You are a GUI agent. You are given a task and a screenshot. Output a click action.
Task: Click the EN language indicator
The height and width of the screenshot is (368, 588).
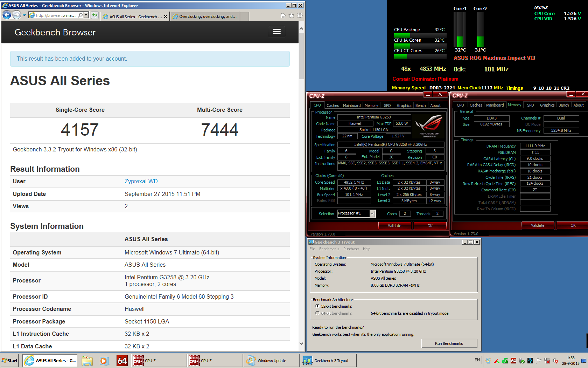[x=477, y=360]
